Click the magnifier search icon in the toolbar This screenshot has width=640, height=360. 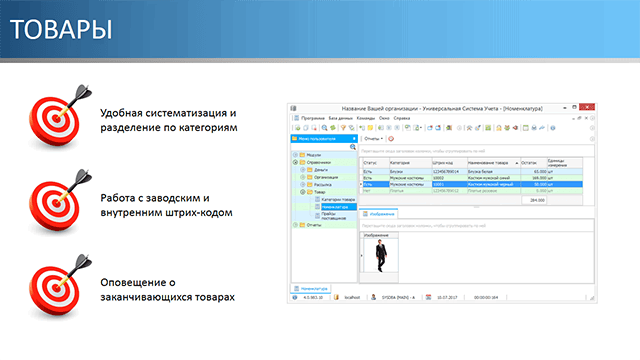tap(324, 128)
